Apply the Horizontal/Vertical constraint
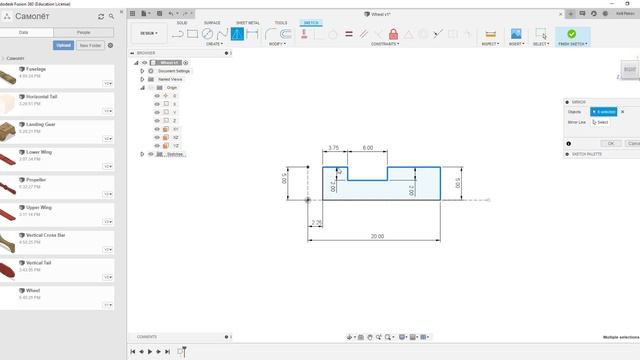 coord(304,34)
